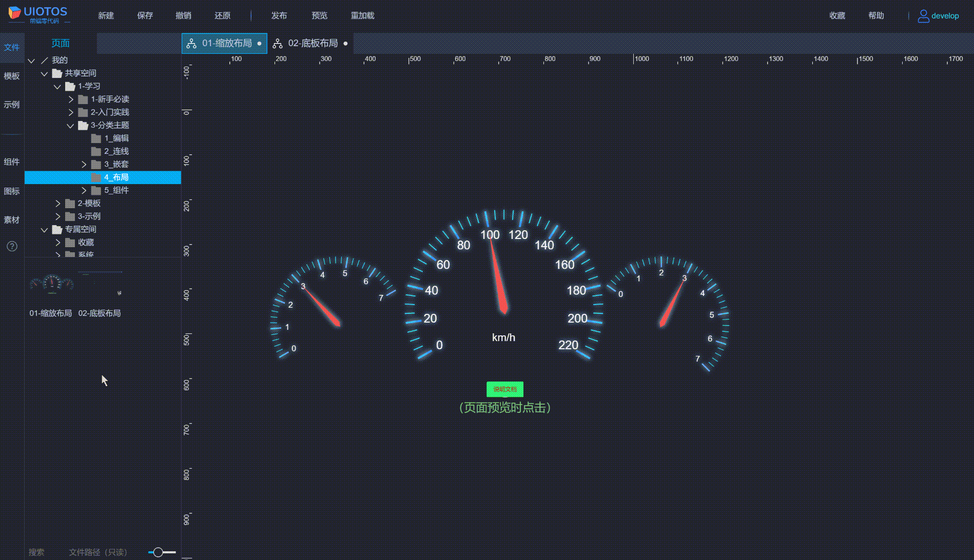Click the 4_布局 folder icon

pyautogui.click(x=96, y=177)
